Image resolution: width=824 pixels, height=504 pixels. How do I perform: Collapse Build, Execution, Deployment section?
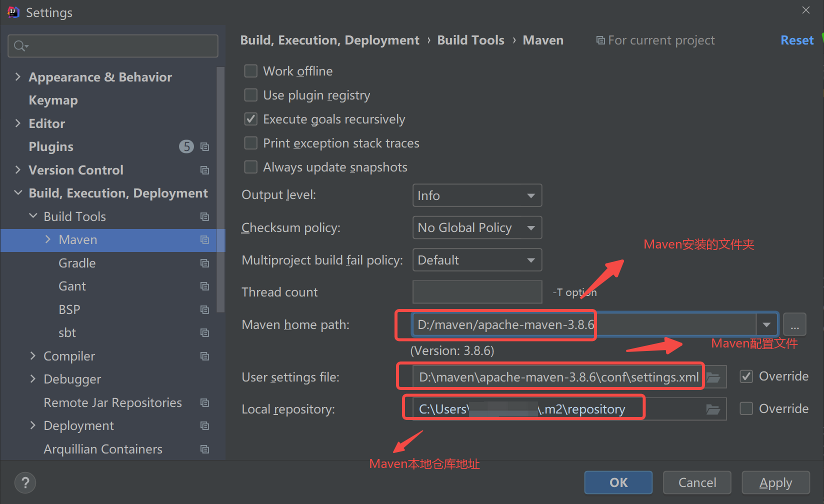[18, 193]
